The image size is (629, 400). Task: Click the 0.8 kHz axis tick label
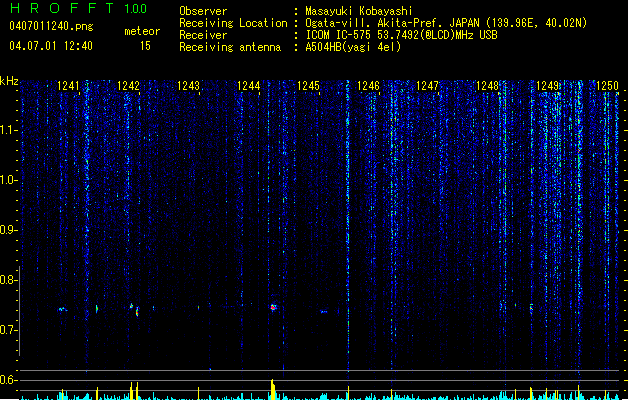coord(7,280)
